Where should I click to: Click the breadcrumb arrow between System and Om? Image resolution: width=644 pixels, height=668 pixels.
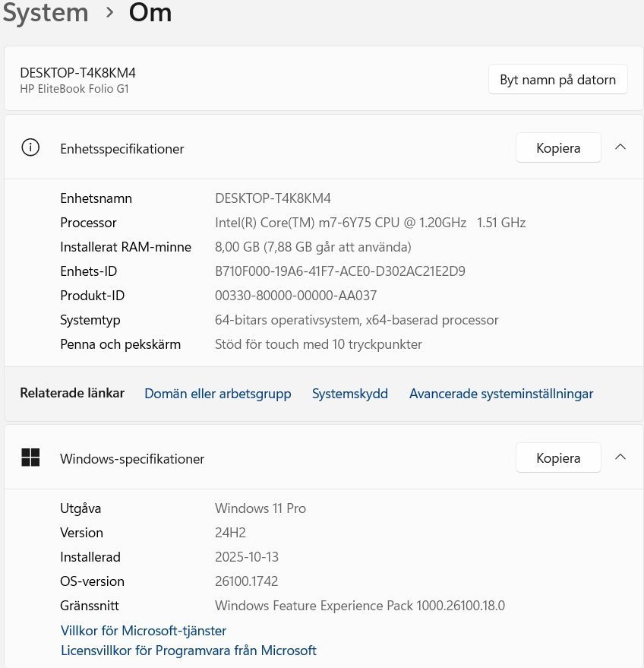(x=109, y=13)
